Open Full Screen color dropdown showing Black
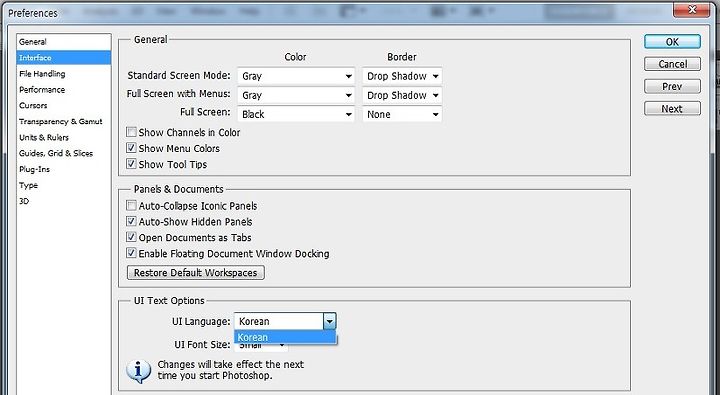Image resolution: width=720 pixels, height=395 pixels. 296,114
